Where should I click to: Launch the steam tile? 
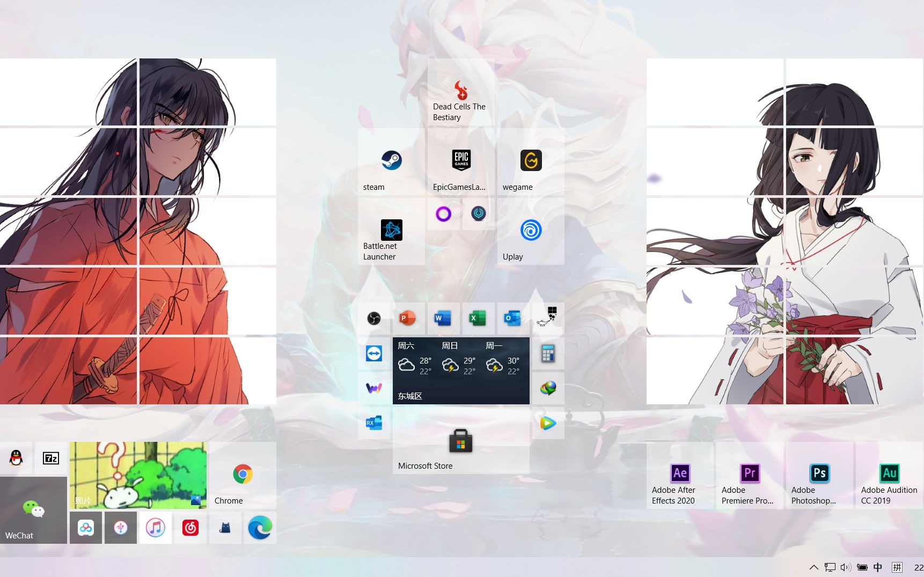click(x=391, y=161)
